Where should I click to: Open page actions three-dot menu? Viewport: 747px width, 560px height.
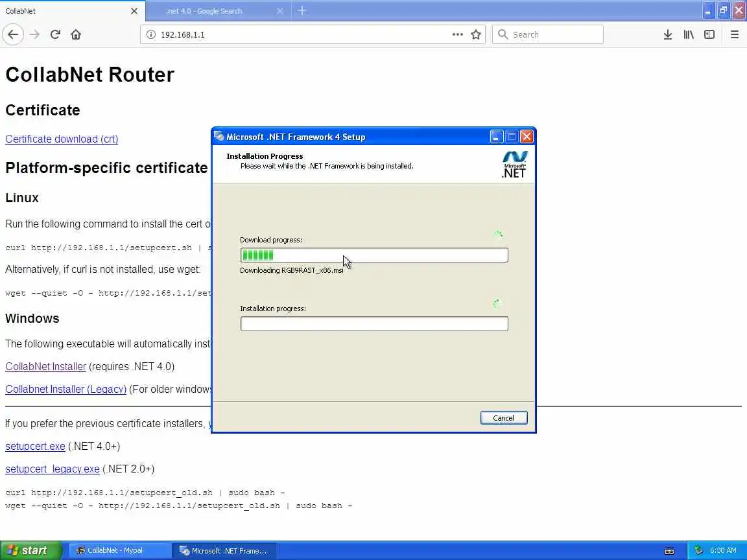tap(457, 34)
